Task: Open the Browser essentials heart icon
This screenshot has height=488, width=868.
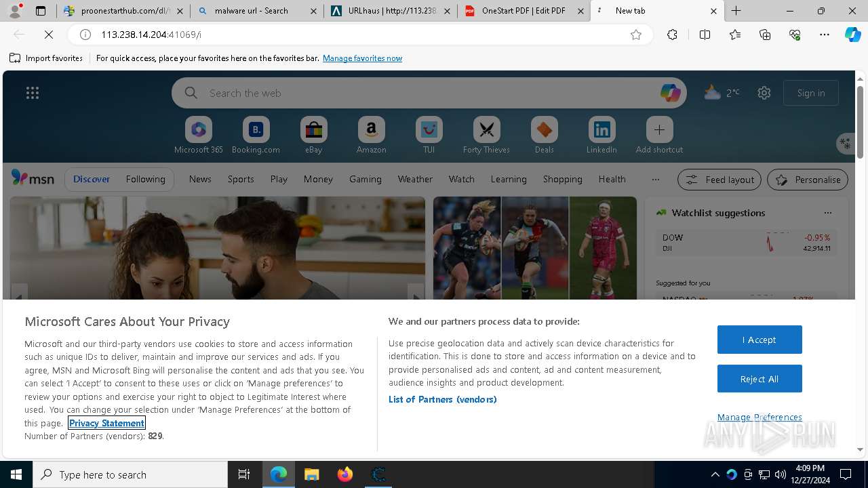Action: pyautogui.click(x=795, y=35)
